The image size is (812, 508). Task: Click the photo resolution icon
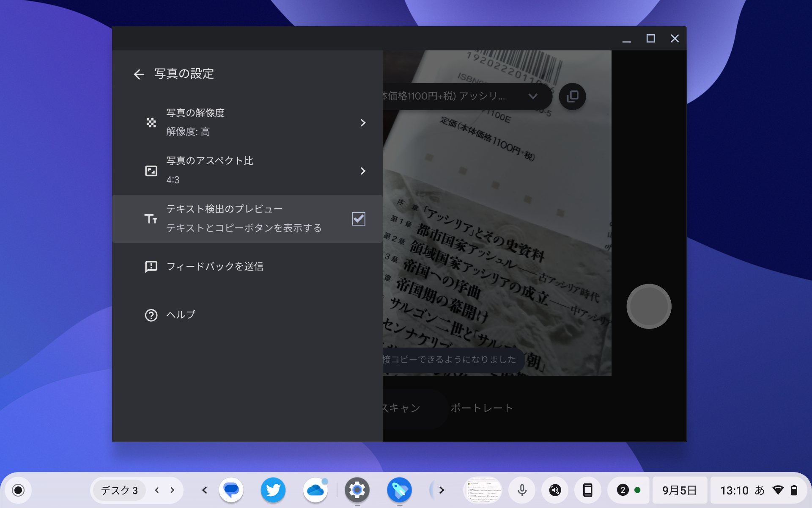[x=151, y=122]
